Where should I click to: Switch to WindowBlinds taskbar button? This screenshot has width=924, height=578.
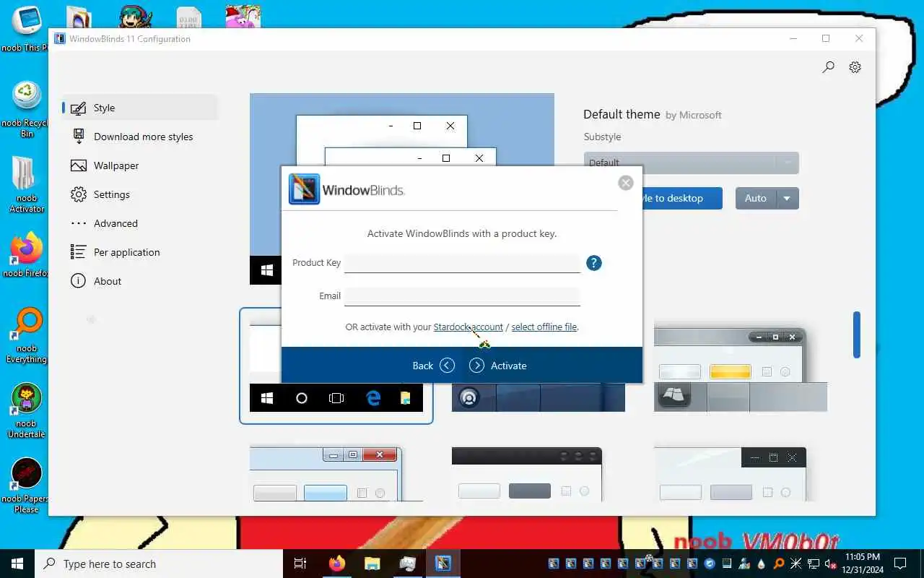443,564
